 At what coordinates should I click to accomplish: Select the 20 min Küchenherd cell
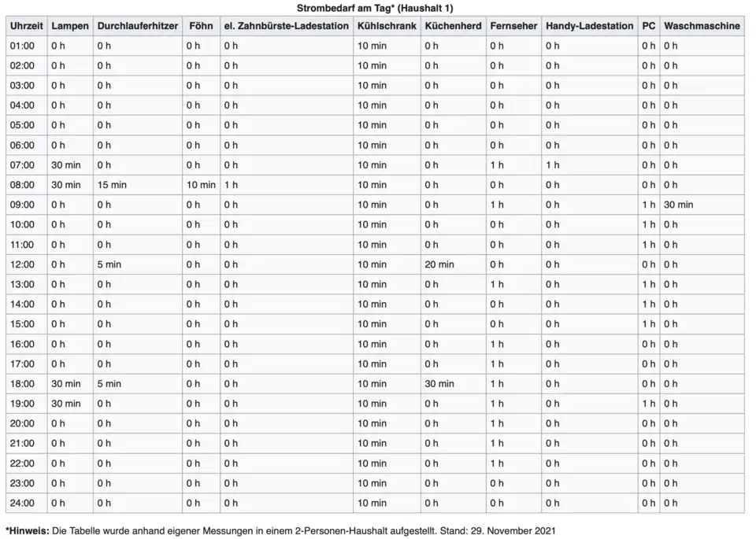tap(439, 264)
